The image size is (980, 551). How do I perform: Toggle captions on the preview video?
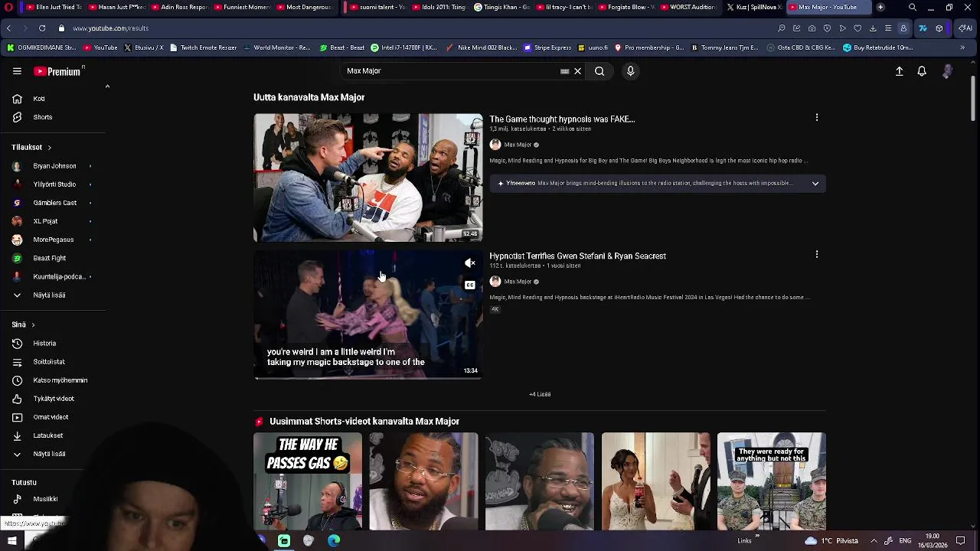point(470,285)
